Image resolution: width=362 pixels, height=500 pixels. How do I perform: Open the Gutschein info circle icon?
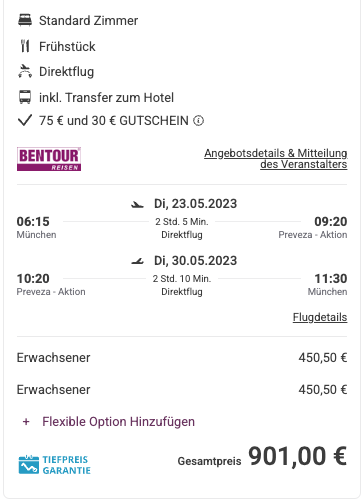pos(198,121)
